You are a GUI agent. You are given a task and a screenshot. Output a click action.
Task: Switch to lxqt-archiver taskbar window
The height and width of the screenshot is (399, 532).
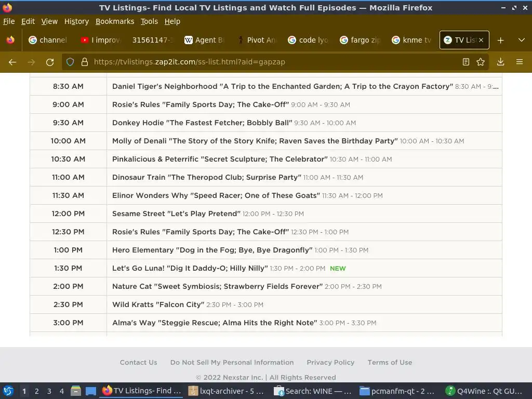tap(226, 391)
